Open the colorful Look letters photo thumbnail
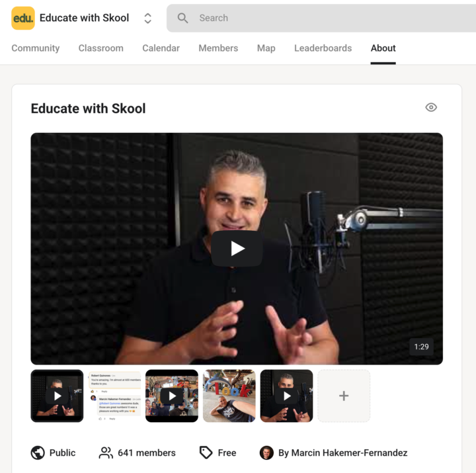This screenshot has height=473, width=476. pyautogui.click(x=229, y=396)
